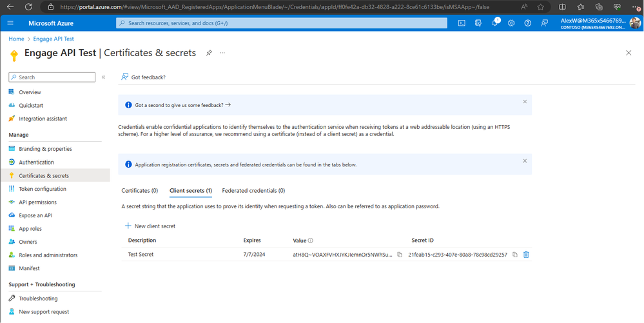Close the Certificates & secrets blade
The width and height of the screenshot is (644, 323).
coord(629,53)
